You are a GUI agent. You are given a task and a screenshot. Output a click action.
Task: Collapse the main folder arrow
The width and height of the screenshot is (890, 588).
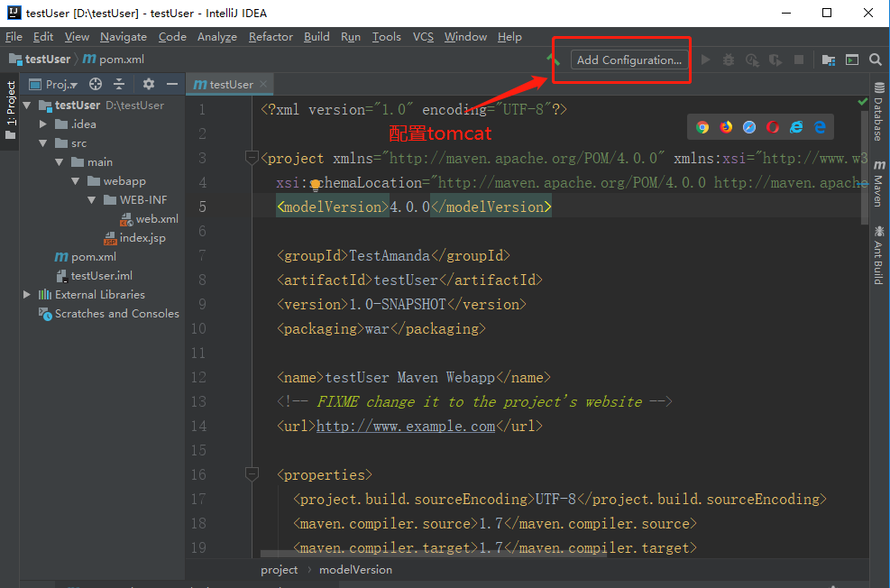pos(60,161)
